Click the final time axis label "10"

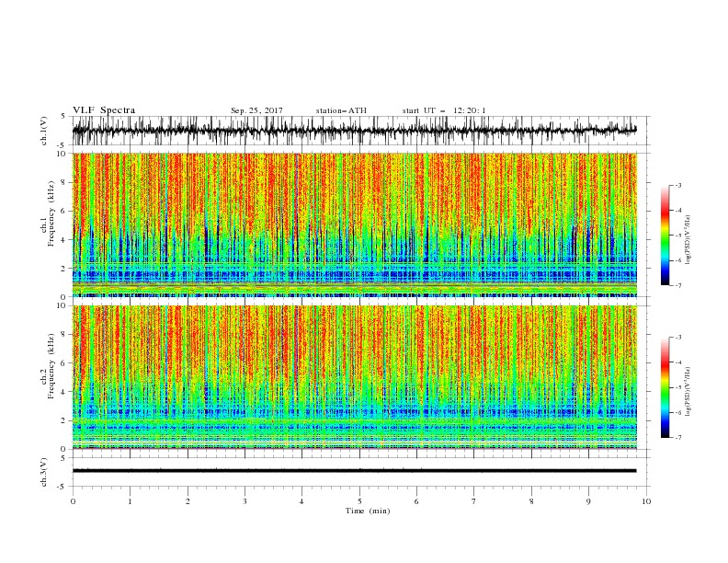[x=646, y=501]
